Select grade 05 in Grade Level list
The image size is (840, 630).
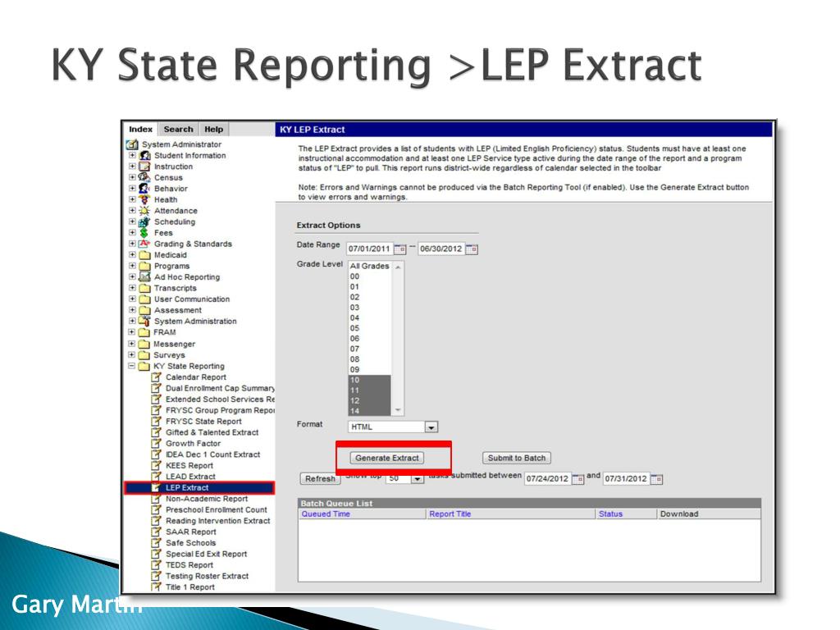(x=370, y=328)
